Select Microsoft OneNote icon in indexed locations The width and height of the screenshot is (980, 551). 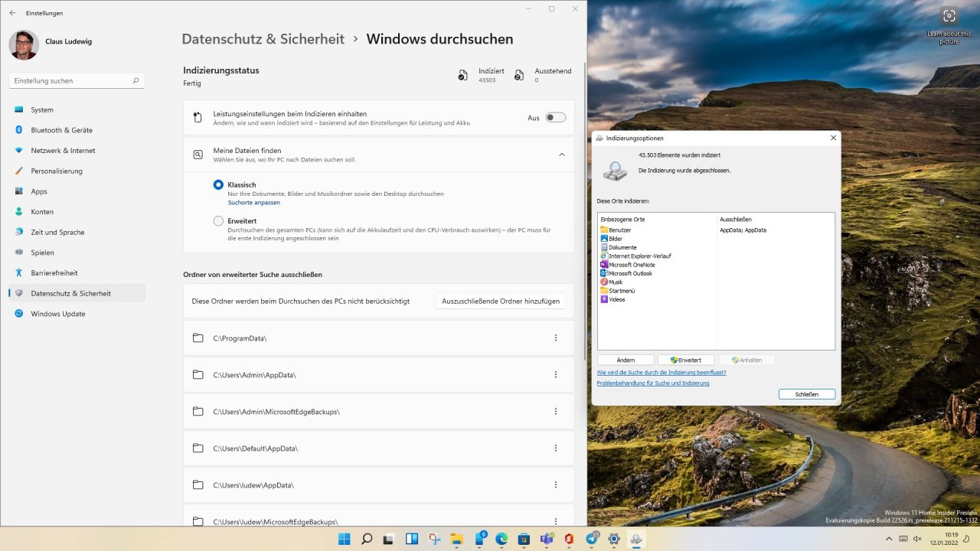point(604,265)
